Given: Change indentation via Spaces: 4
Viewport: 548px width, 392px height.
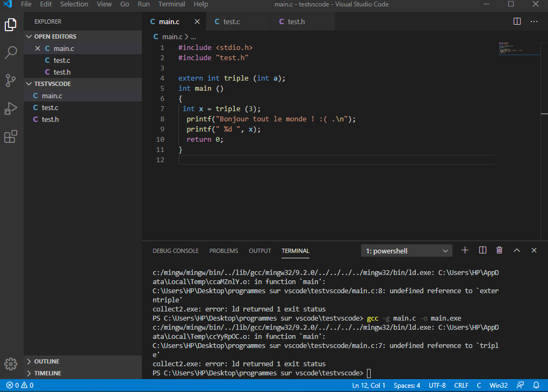Looking at the screenshot, I should click(x=407, y=386).
